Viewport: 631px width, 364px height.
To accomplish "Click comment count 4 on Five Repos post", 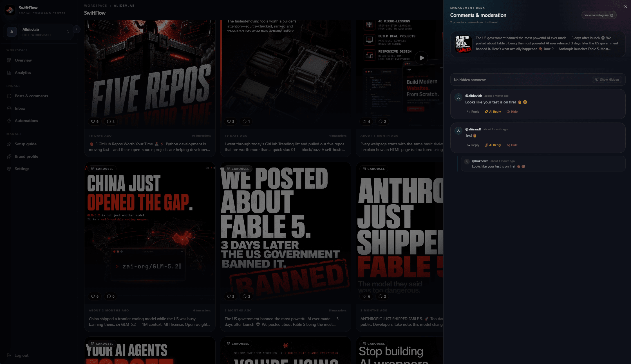I will coord(111,121).
